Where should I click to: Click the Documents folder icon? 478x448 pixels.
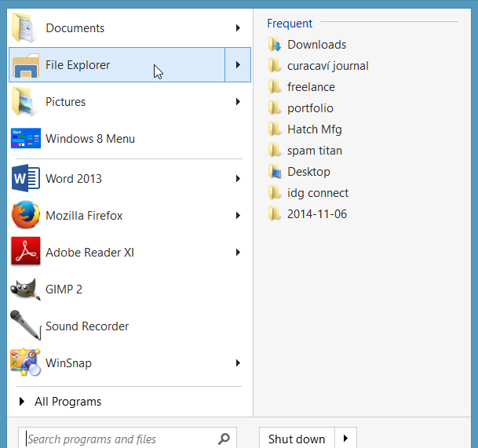click(x=25, y=27)
